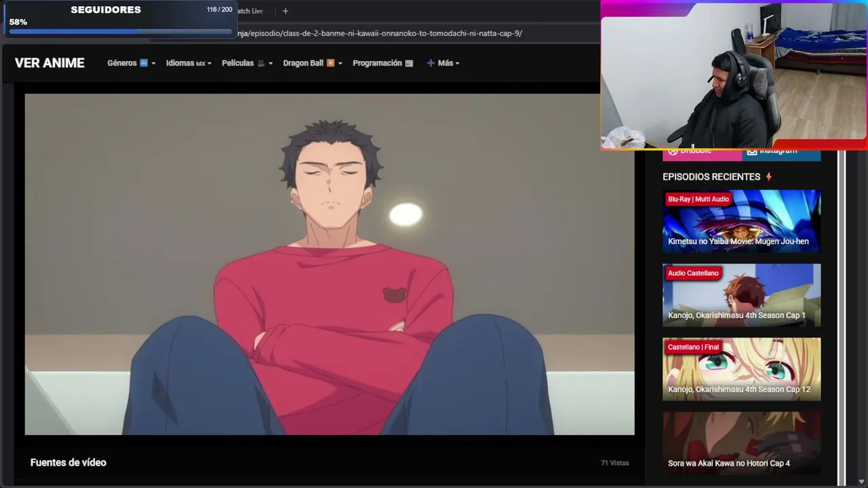Screen dimensions: 868x488
Task: Click the Instagram social button
Action: click(781, 155)
